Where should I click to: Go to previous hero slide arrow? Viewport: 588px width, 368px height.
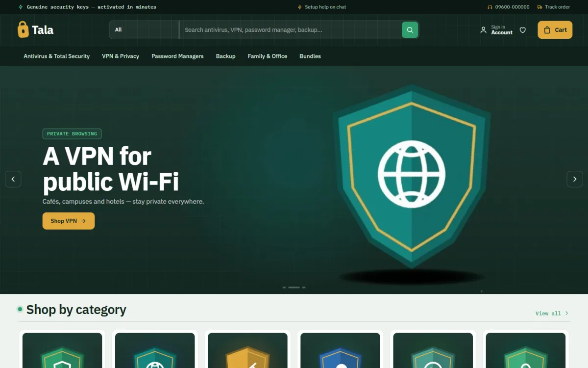point(13,179)
